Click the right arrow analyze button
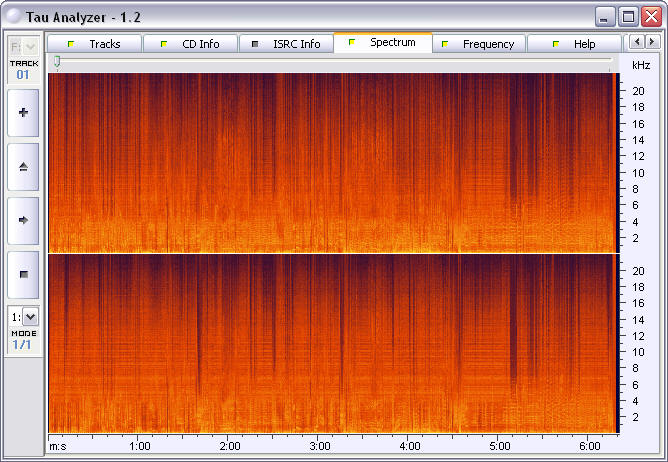Image resolution: width=668 pixels, height=462 pixels. pos(23,219)
